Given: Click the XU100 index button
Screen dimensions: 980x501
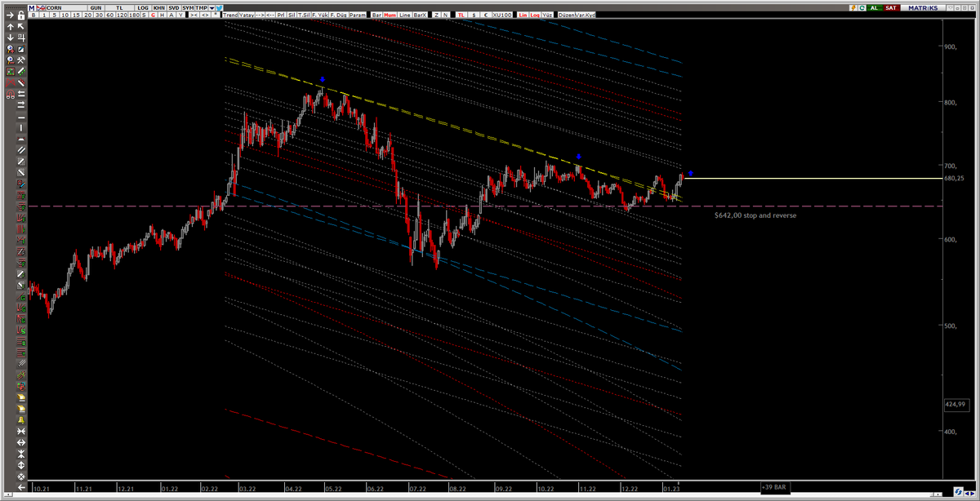Looking at the screenshot, I should [502, 16].
